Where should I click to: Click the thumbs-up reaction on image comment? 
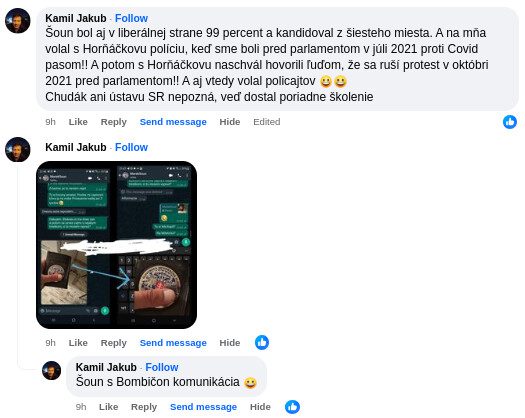pyautogui.click(x=262, y=342)
